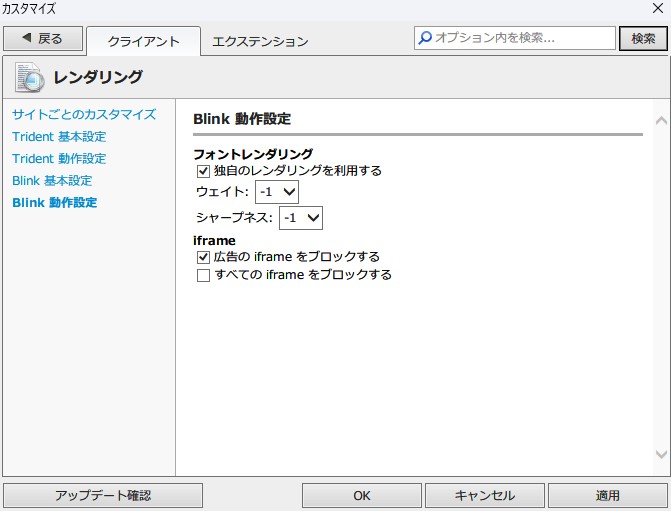Switch to the エクステンション tab
Image resolution: width=671 pixels, height=511 pixels.
(260, 41)
